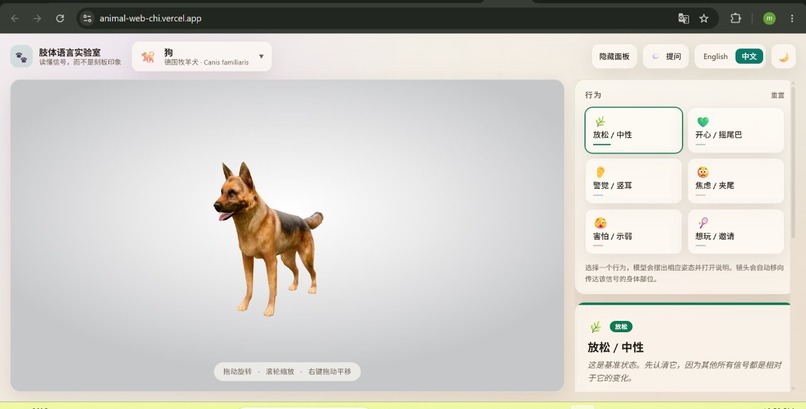Open the green profile avatar

(769, 18)
